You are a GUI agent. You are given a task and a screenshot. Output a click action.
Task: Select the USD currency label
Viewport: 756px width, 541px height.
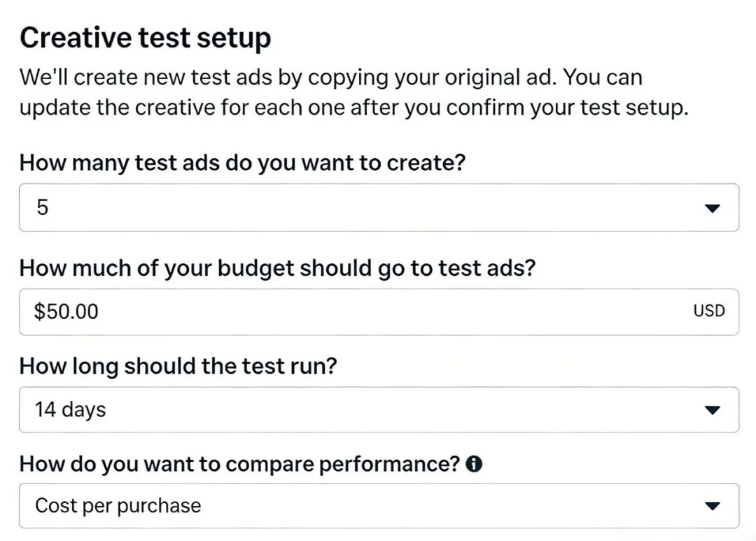point(710,311)
